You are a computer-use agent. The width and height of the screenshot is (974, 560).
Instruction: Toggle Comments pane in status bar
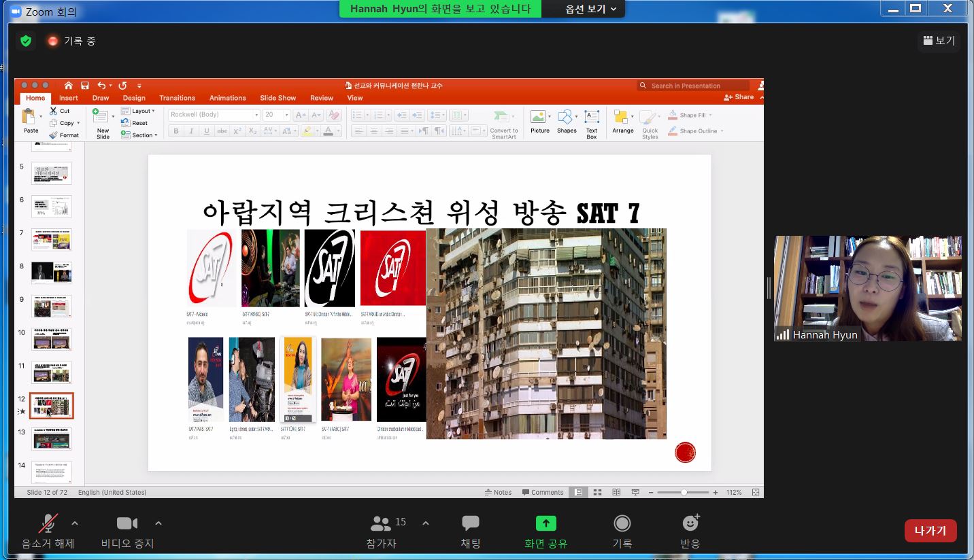coord(543,492)
